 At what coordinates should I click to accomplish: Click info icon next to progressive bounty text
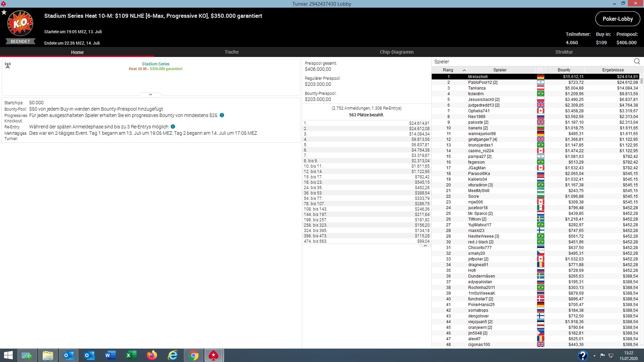point(222,115)
